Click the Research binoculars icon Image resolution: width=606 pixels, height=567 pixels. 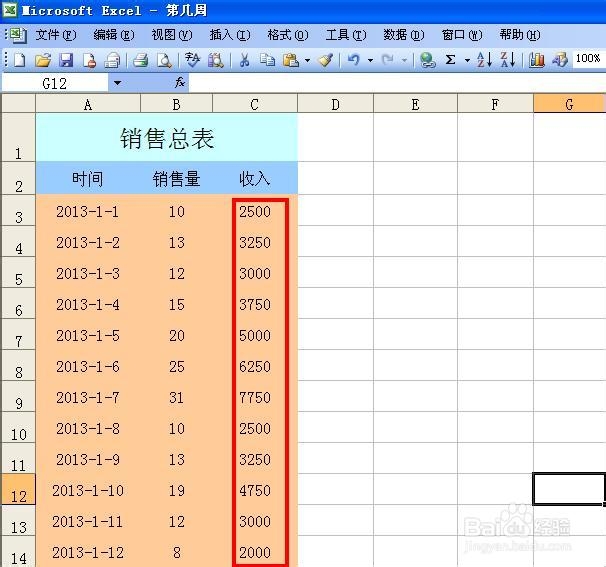coord(216,60)
